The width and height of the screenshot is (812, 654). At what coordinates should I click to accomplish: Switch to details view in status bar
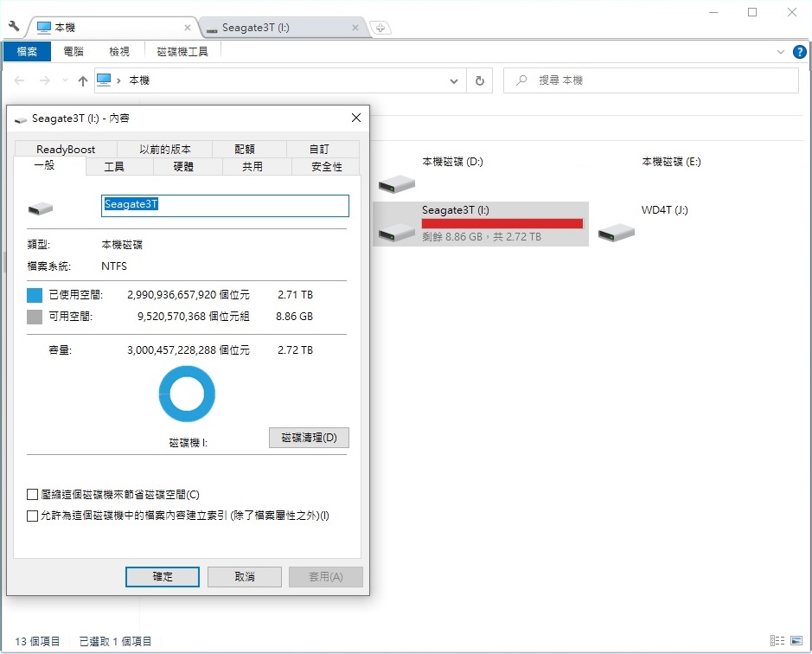click(777, 641)
